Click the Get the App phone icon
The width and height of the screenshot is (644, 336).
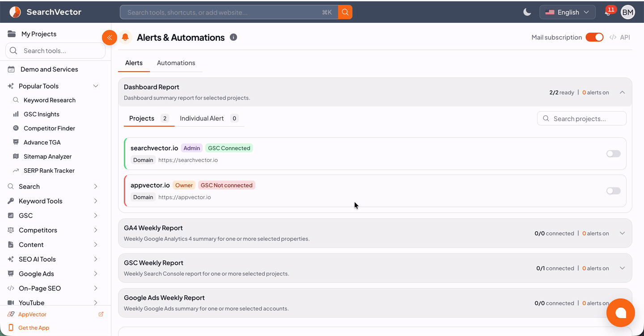(11, 328)
